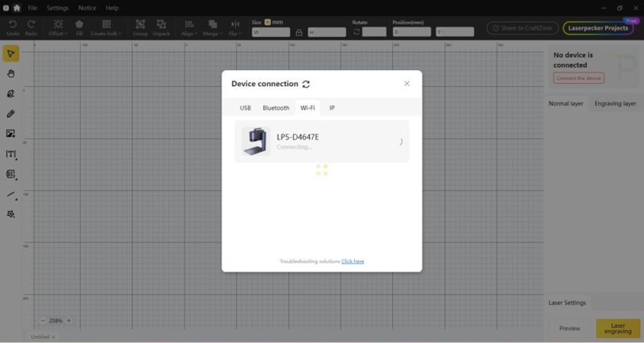Apply Fill from the toolbar

(79, 28)
